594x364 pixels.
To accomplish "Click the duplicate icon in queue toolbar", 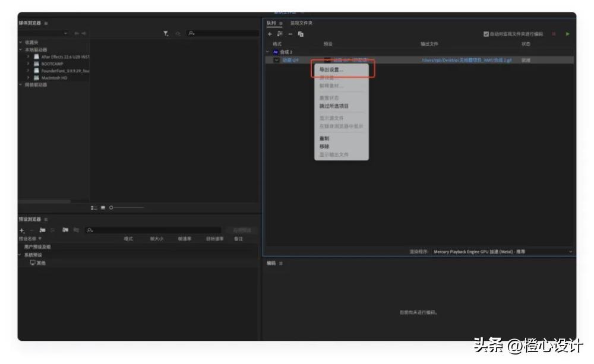I will point(301,34).
